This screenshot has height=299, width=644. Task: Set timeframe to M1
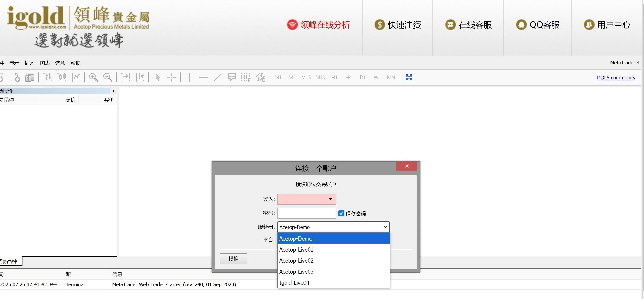pos(278,77)
